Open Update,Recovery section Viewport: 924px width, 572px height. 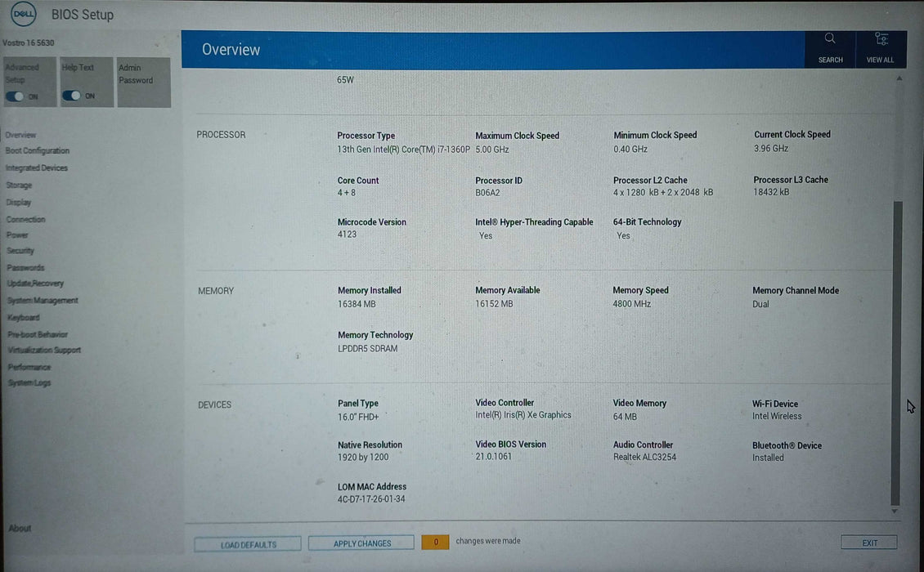(35, 284)
